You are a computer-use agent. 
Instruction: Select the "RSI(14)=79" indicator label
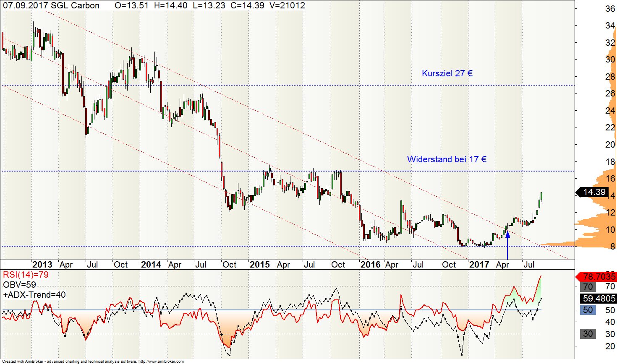(x=26, y=275)
